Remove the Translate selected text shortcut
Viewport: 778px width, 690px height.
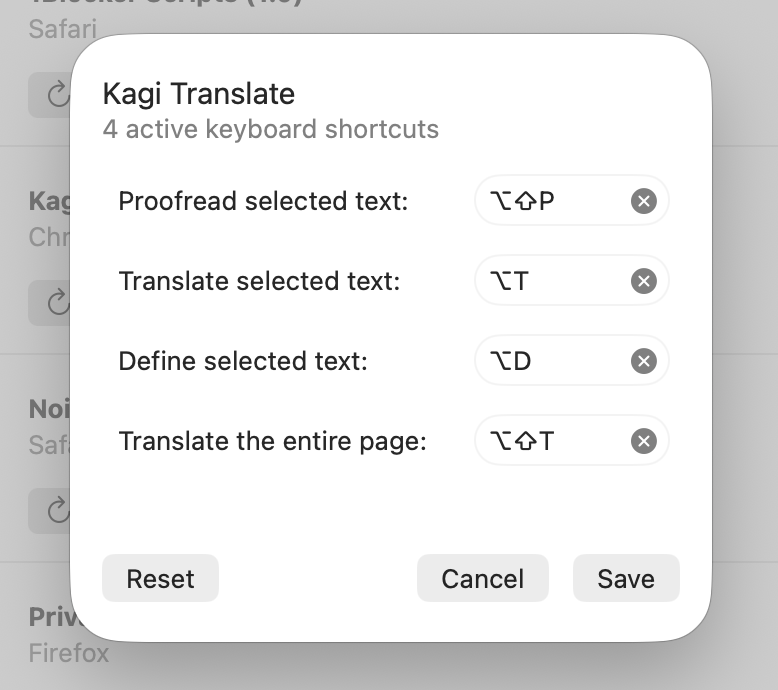(644, 282)
